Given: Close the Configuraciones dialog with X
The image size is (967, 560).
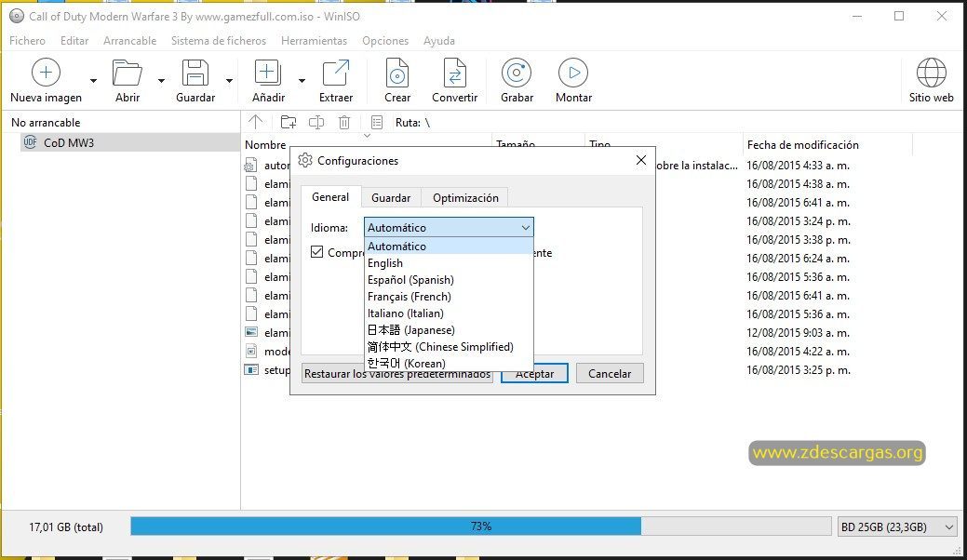Looking at the screenshot, I should [640, 160].
